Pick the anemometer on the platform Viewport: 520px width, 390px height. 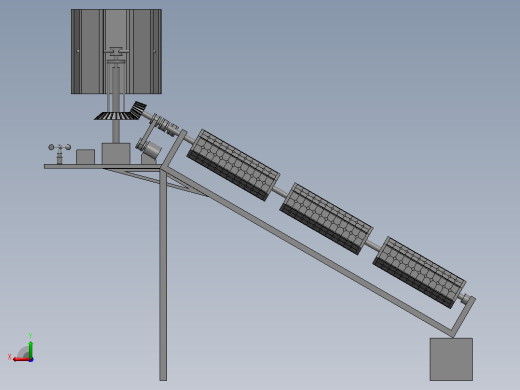(x=59, y=153)
